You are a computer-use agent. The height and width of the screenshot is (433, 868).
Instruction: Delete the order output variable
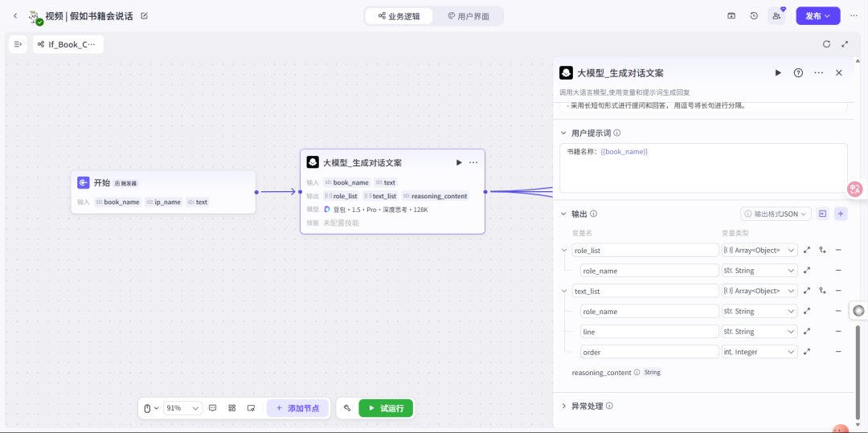pos(838,352)
